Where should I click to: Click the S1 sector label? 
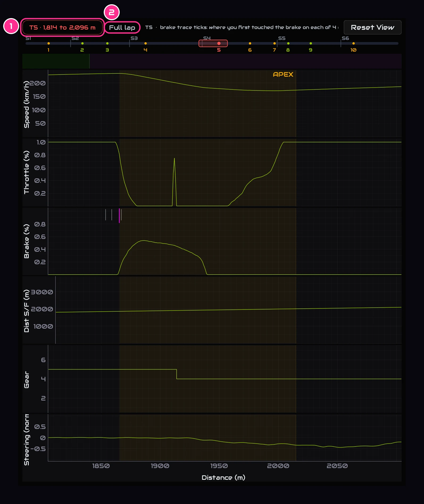(x=28, y=38)
